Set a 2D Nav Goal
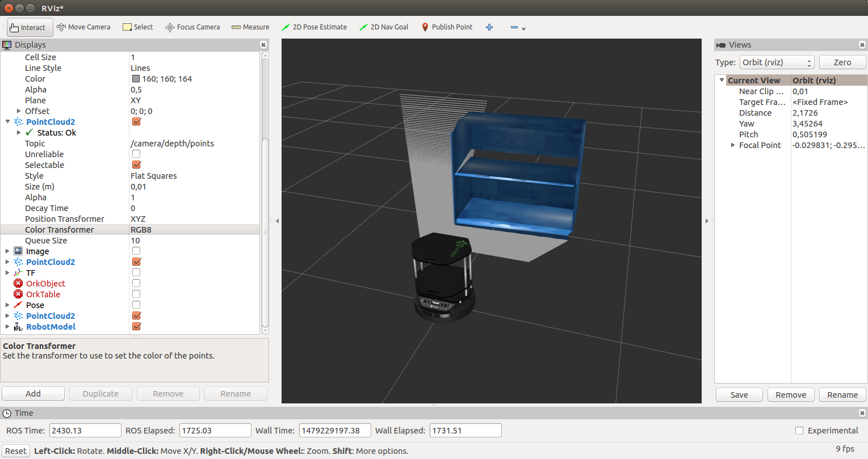Screen dimensions: 868x459 click(384, 27)
